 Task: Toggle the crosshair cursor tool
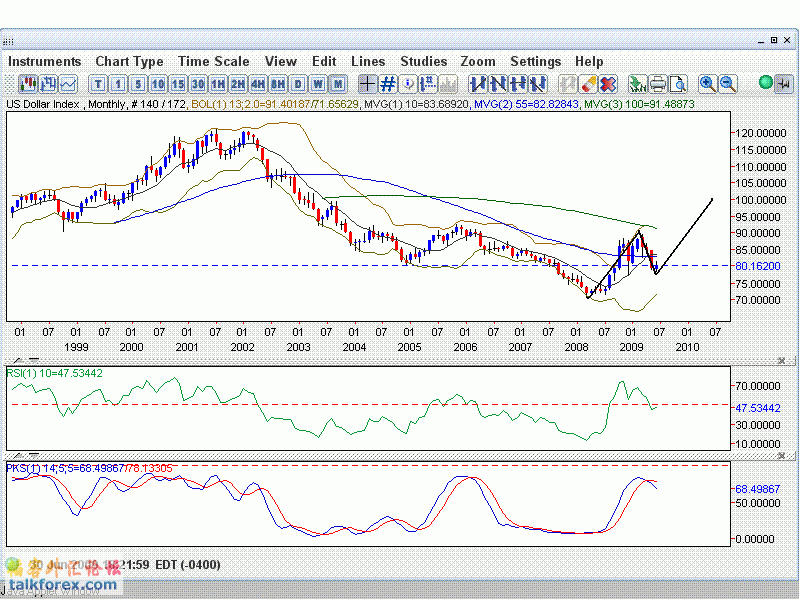click(368, 84)
